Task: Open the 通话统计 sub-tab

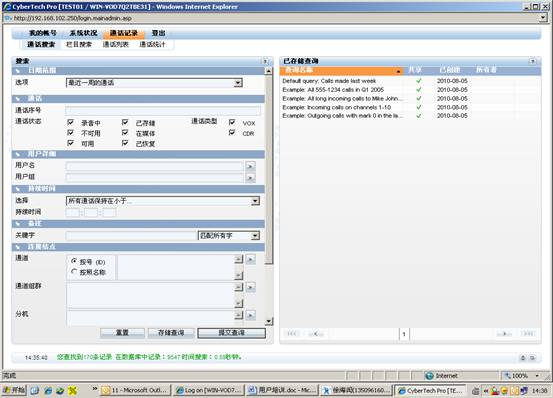Action: point(152,44)
